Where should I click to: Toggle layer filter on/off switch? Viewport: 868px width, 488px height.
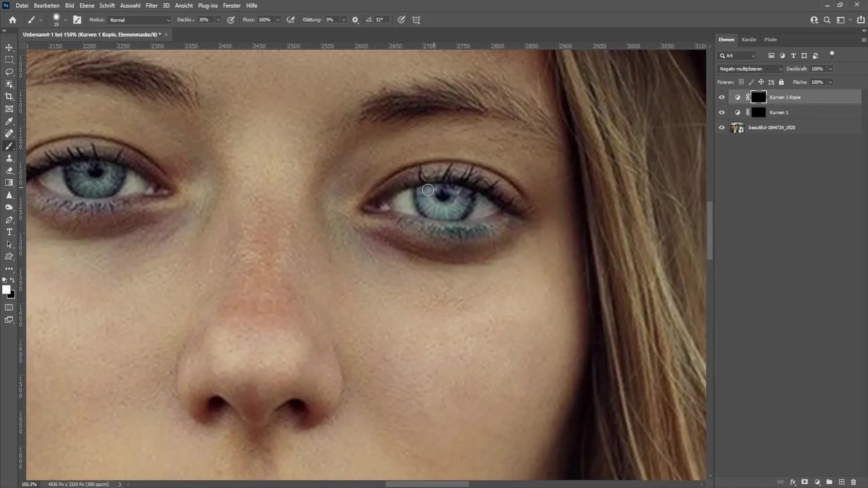tap(832, 55)
